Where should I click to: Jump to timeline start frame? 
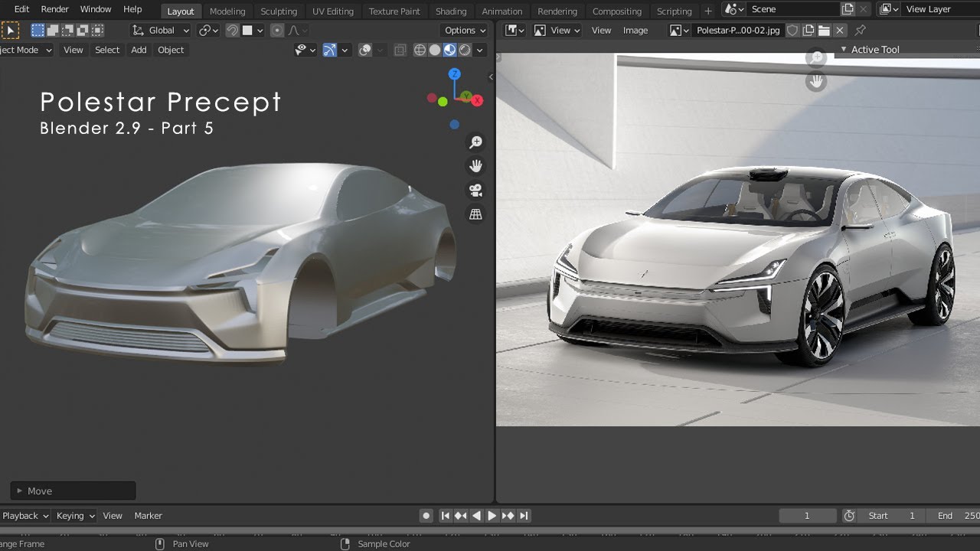(446, 516)
